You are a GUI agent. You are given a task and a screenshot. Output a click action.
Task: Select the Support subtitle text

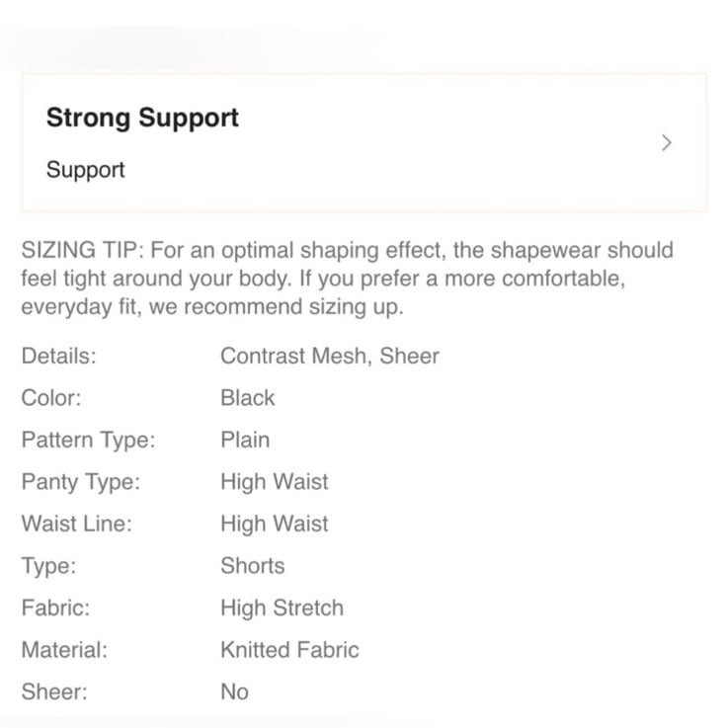point(85,170)
